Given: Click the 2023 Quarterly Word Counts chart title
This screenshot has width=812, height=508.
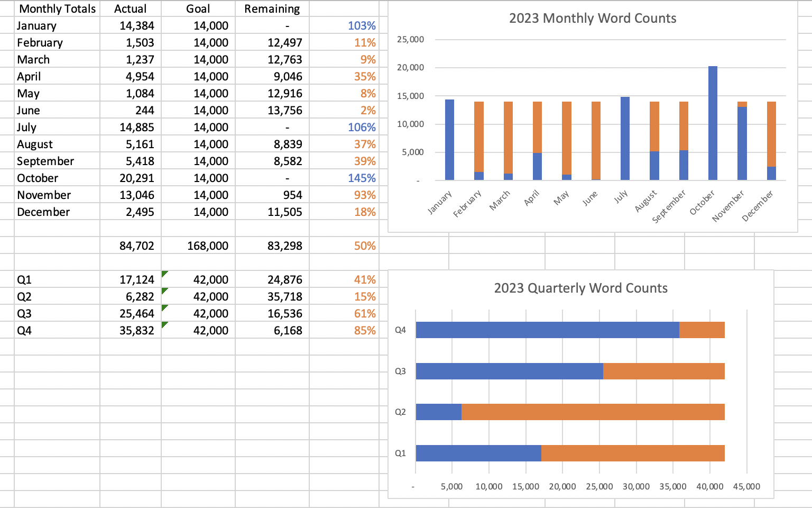Looking at the screenshot, I should 580,288.
